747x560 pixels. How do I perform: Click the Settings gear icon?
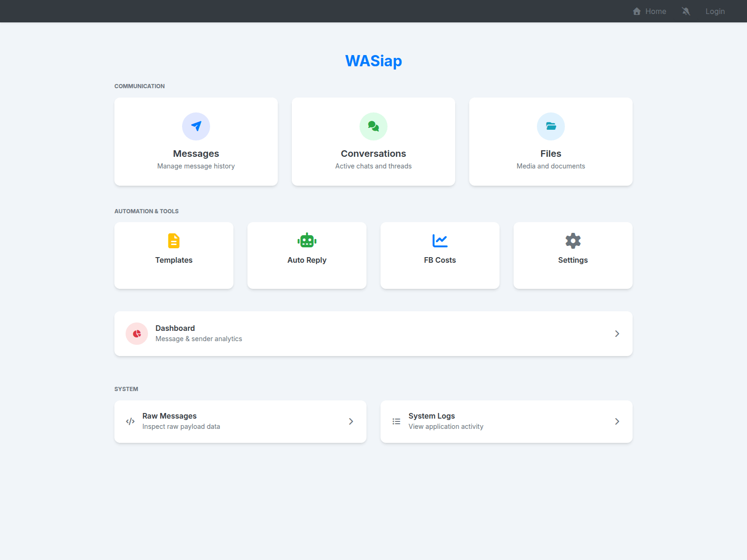[573, 241]
